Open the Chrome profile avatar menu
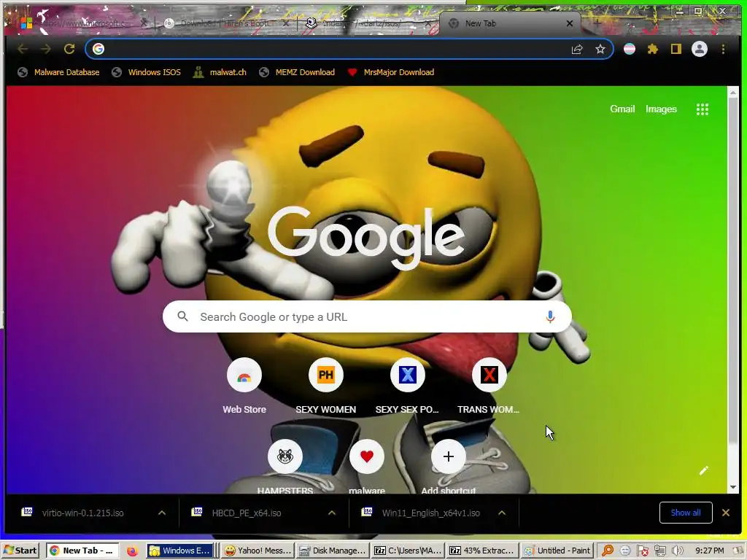 [x=700, y=49]
